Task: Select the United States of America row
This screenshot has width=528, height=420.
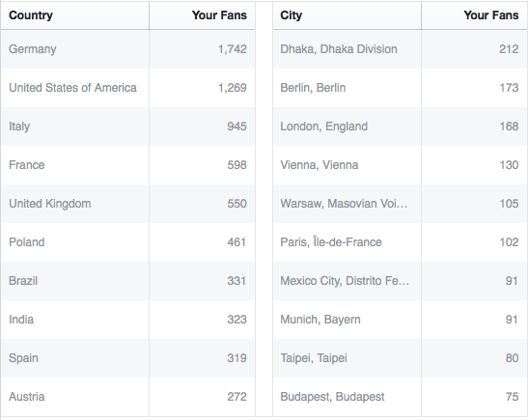Action: pyautogui.click(x=128, y=88)
